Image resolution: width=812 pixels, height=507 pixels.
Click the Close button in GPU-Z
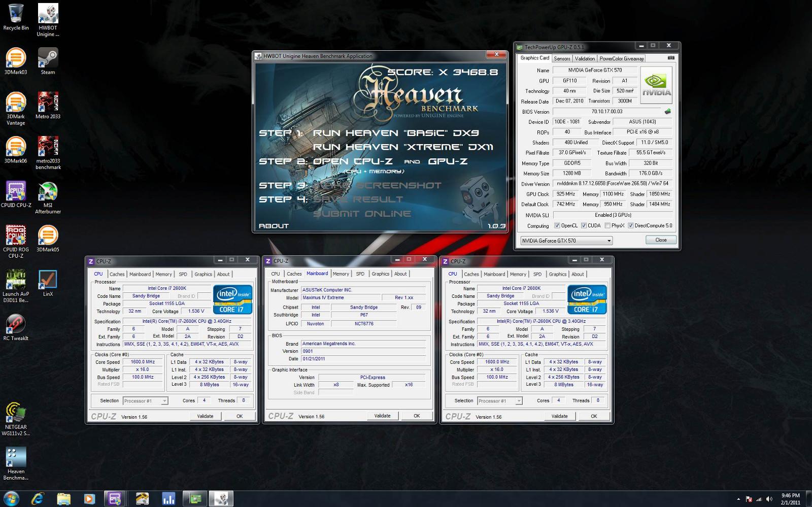661,240
